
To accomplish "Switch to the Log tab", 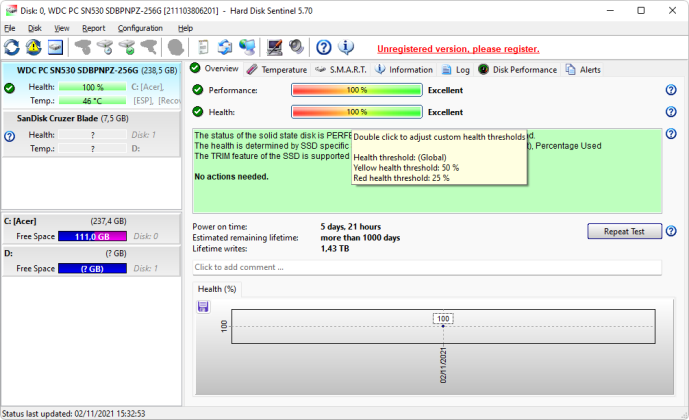I will 456,69.
